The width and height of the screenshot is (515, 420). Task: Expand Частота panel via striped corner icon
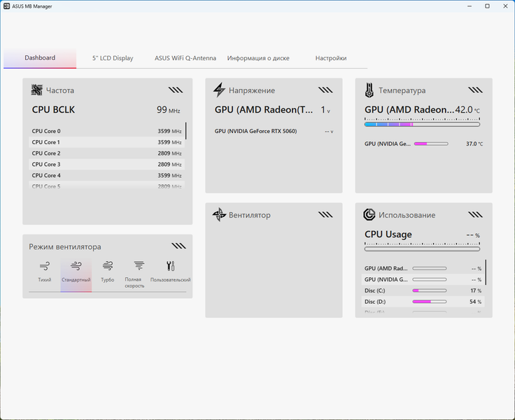176,90
